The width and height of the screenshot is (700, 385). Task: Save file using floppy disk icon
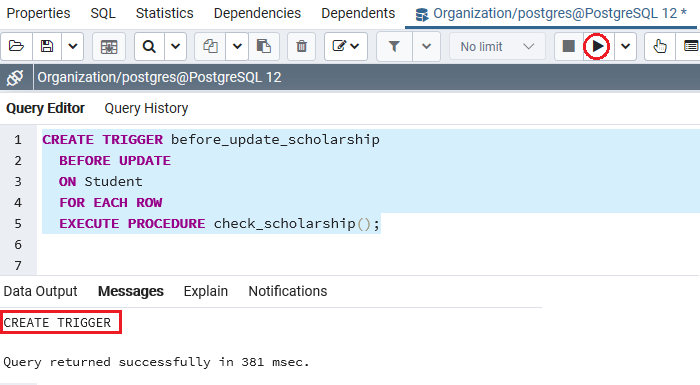pos(47,46)
